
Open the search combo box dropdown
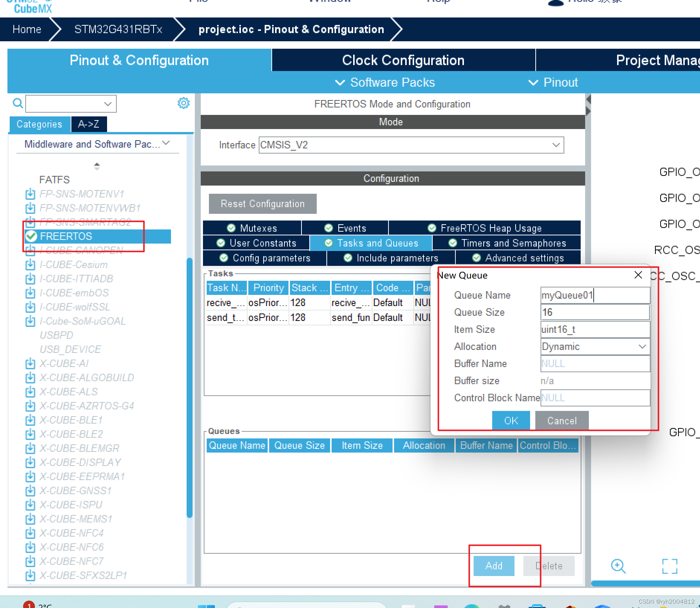pos(108,104)
